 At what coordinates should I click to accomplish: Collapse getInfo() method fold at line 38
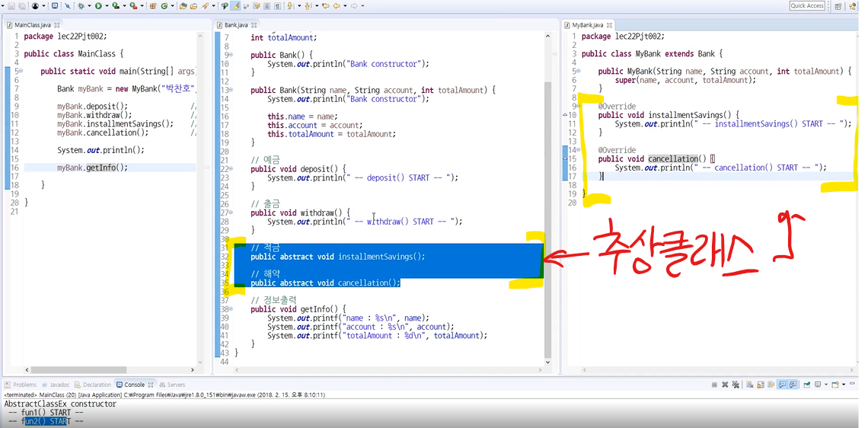click(x=231, y=309)
